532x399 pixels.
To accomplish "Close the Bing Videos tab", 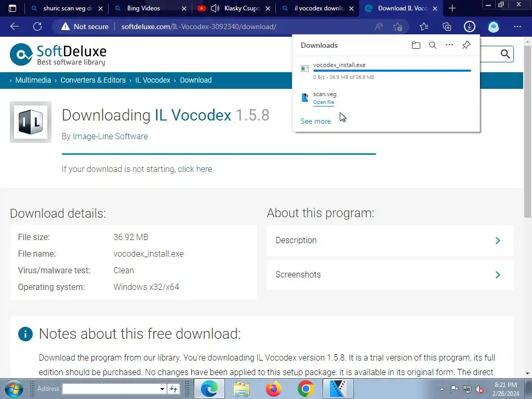I will (184, 8).
